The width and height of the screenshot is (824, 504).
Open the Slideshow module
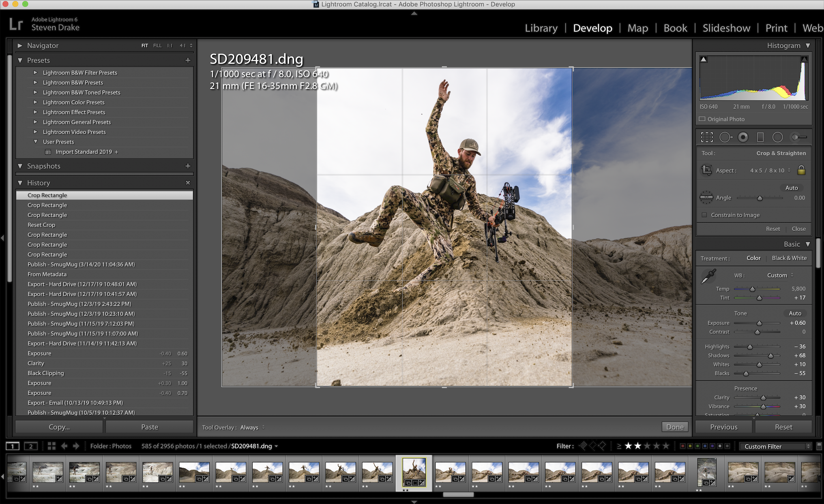point(726,28)
